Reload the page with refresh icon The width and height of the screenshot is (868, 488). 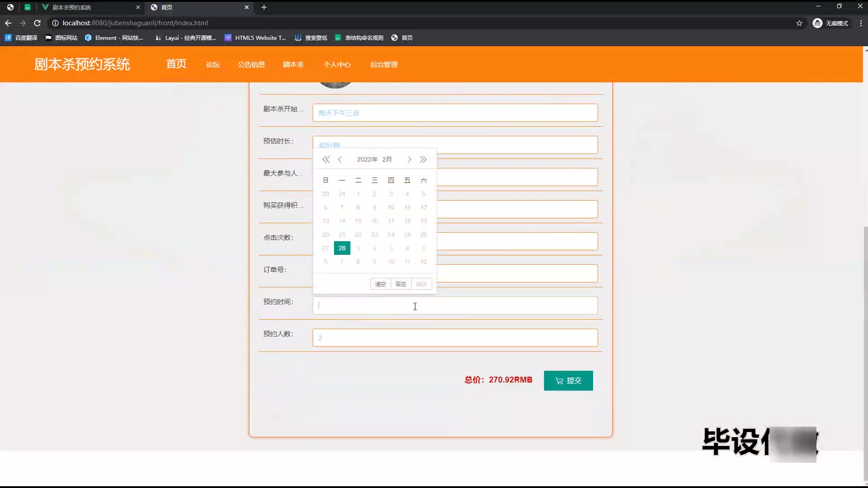pos(38,23)
